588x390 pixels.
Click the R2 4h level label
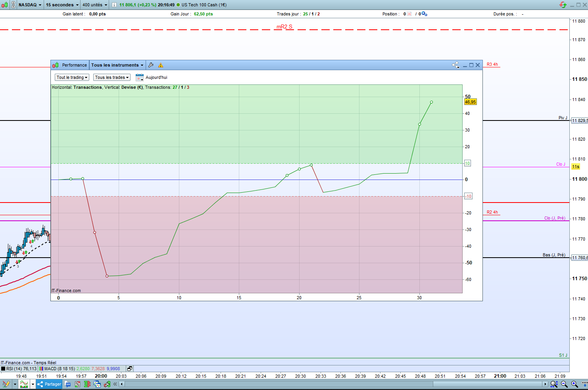(492, 212)
